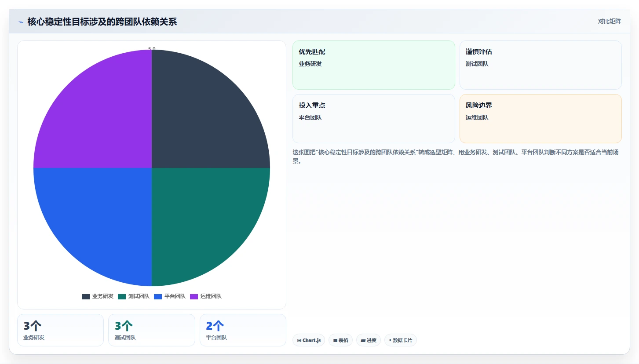Toggle 平台团队 legend swatch
The image size is (639, 364).
pos(158,297)
